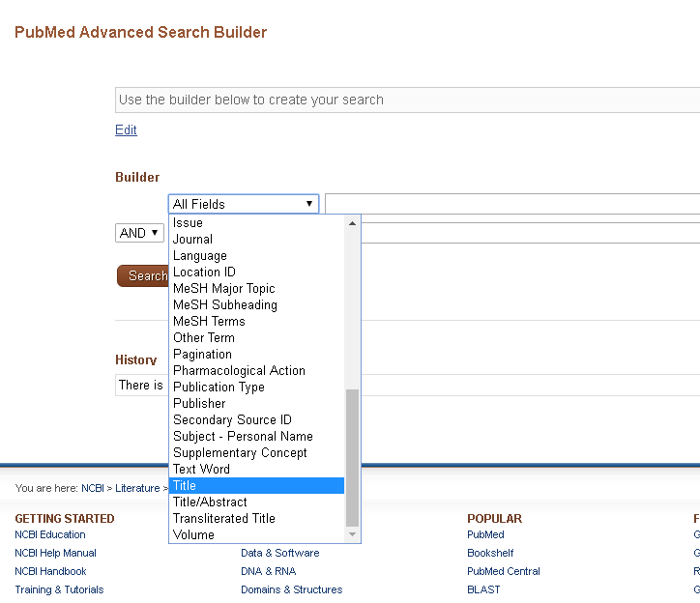700x603 pixels.
Task: Open BLAST link
Action: (483, 589)
